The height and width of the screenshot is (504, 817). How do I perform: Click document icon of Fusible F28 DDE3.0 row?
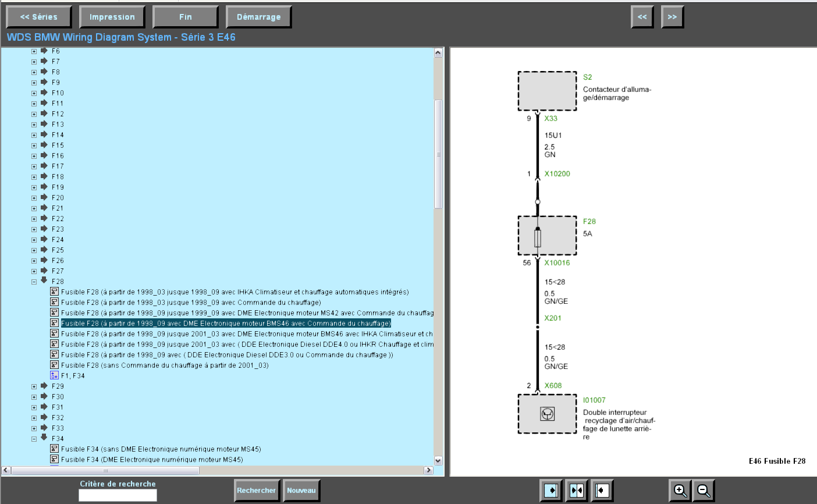tap(54, 354)
